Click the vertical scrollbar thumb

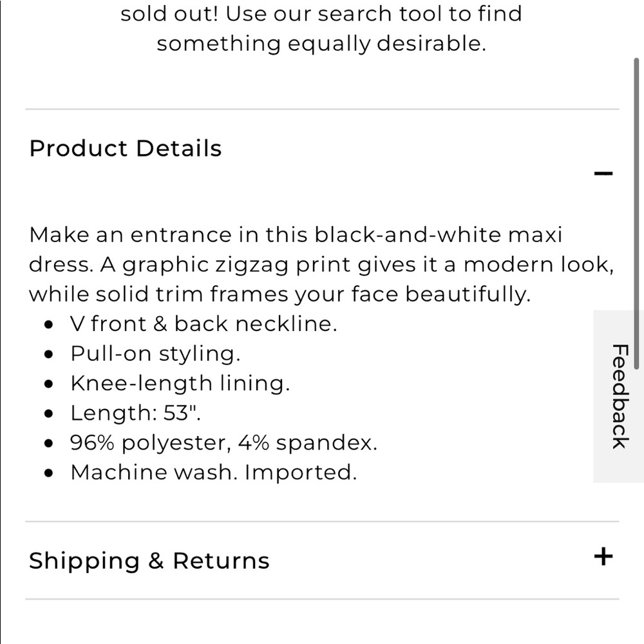pos(636,214)
